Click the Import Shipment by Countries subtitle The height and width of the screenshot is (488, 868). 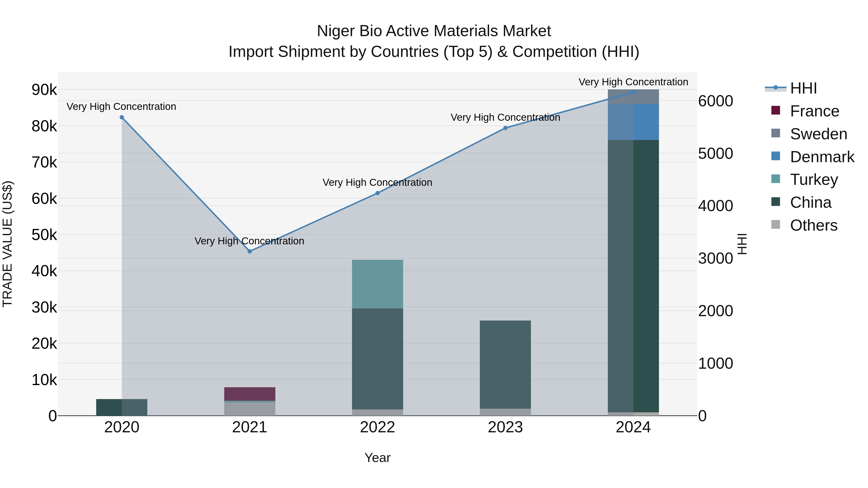pos(434,52)
